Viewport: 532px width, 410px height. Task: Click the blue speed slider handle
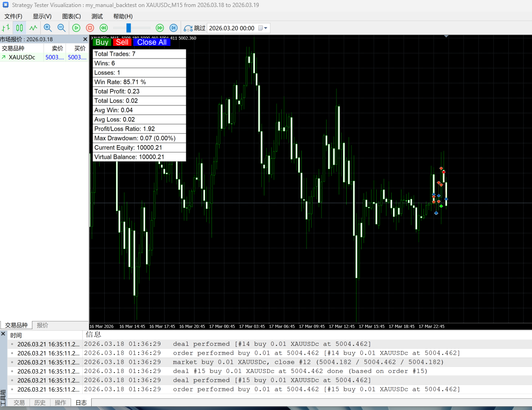tap(129, 28)
